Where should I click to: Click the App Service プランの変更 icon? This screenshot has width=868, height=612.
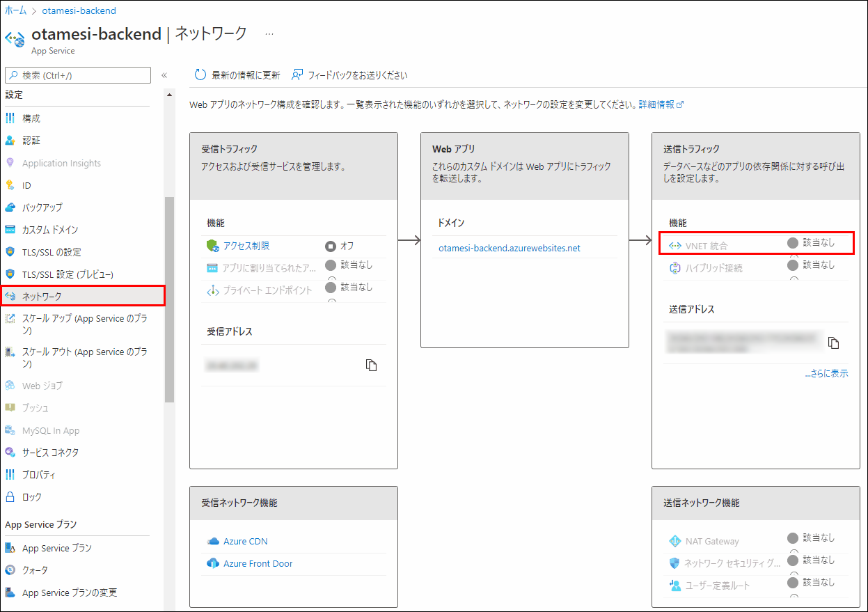point(10,593)
